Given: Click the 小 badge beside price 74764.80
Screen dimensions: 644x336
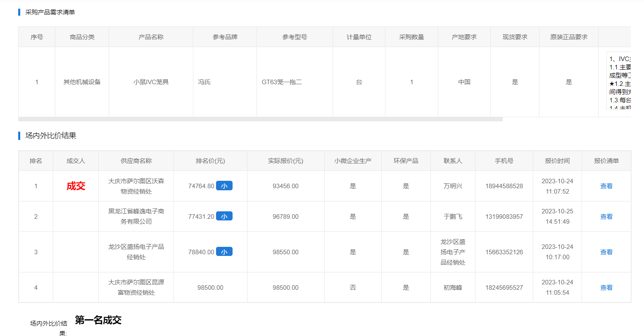Looking at the screenshot, I should coord(224,186).
